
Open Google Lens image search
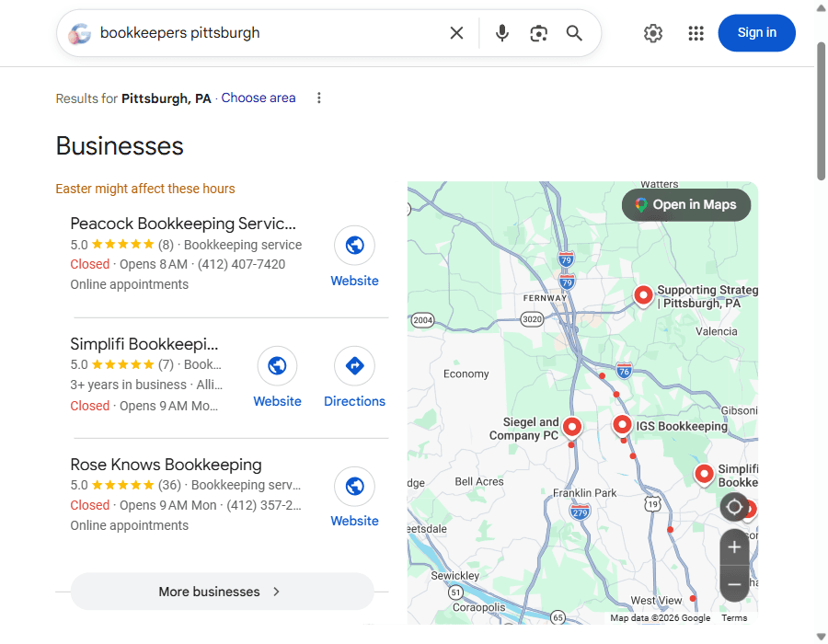pyautogui.click(x=538, y=32)
